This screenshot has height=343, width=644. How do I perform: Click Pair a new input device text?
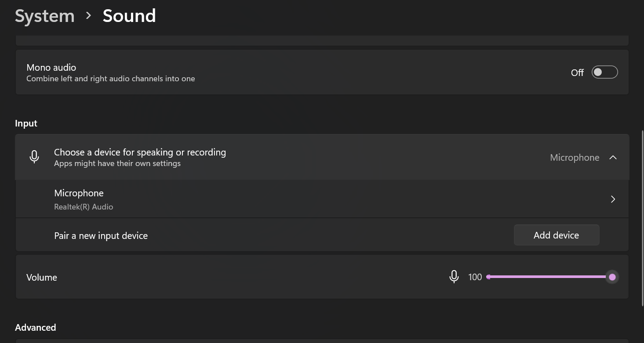click(x=101, y=236)
